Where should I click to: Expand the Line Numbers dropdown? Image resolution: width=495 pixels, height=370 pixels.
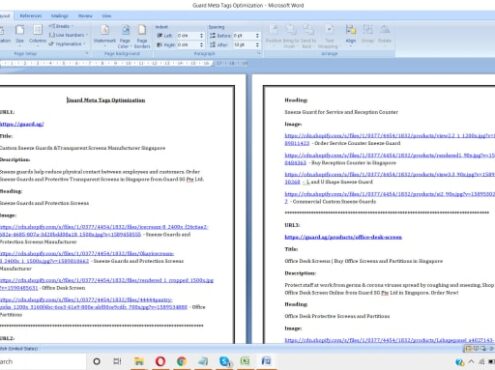pyautogui.click(x=68, y=35)
